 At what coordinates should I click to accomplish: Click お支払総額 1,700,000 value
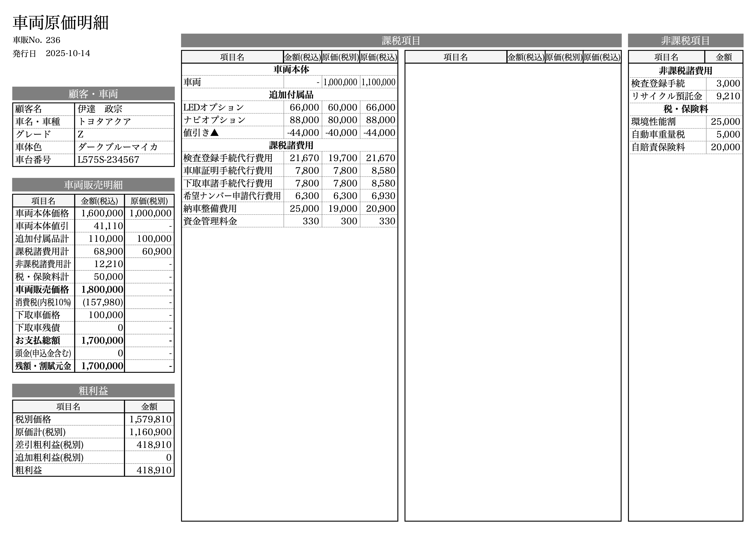(x=102, y=340)
